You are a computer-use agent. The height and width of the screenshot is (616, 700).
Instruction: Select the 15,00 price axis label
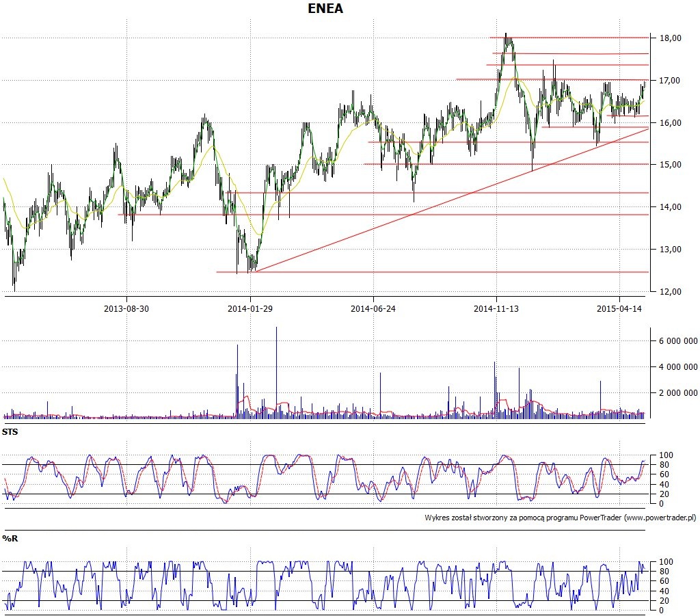click(x=671, y=165)
